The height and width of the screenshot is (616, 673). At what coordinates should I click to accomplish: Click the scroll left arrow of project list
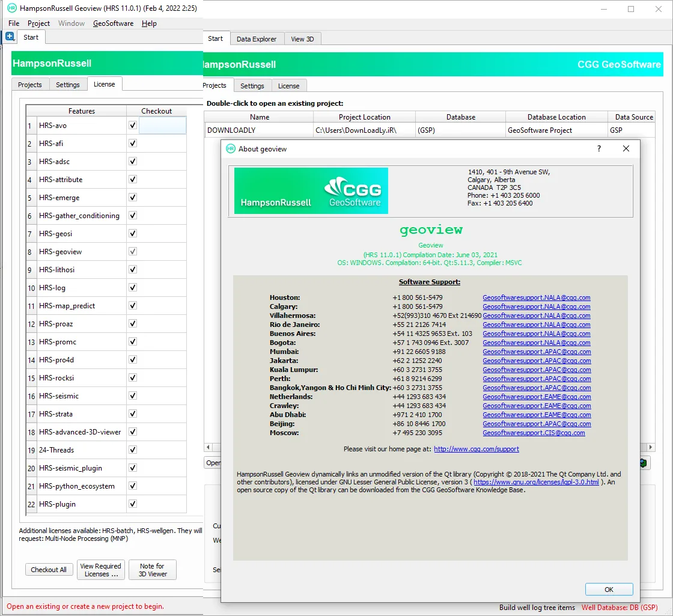[x=208, y=447]
